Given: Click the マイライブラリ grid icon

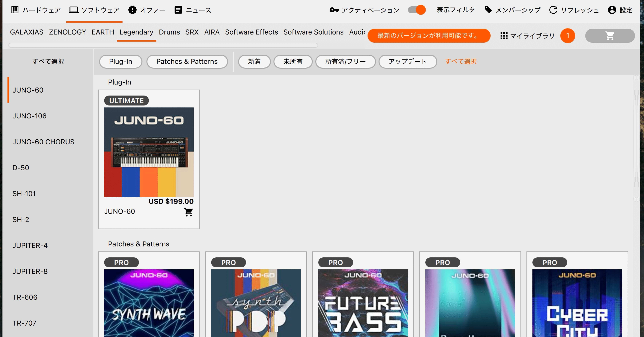Looking at the screenshot, I should [504, 36].
